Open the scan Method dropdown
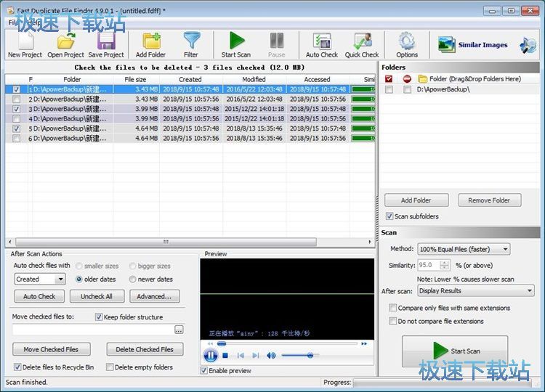 pos(464,249)
